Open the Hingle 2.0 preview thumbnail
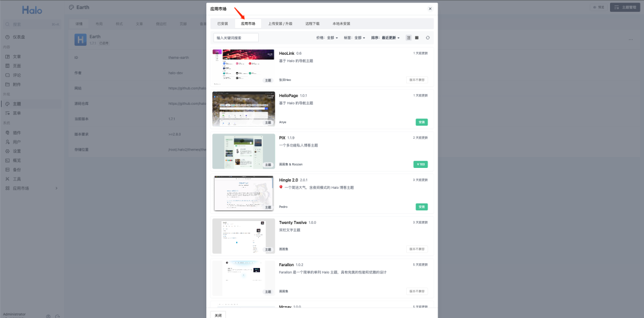This screenshot has width=644, height=318. coord(243,194)
